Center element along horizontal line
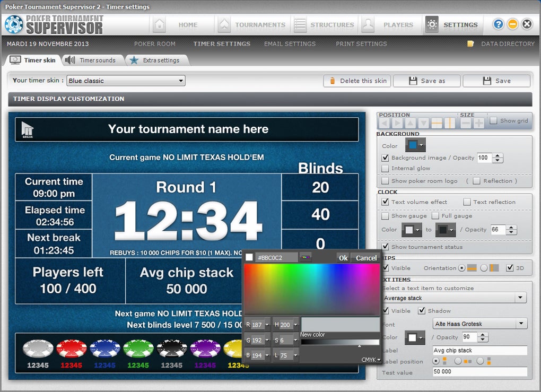Viewport: 541px width, 392px height. tap(437, 123)
